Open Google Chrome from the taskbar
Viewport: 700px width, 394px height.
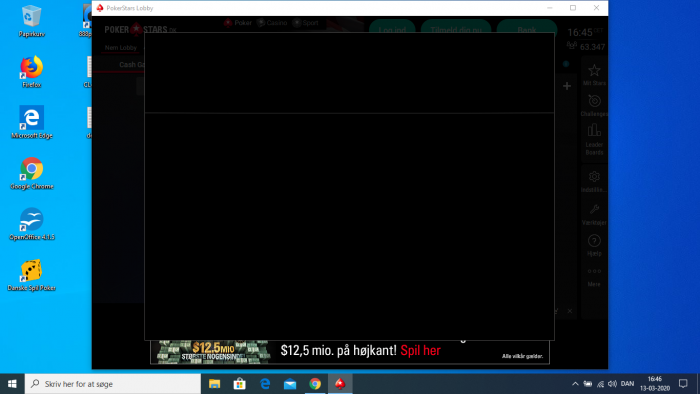pyautogui.click(x=315, y=384)
